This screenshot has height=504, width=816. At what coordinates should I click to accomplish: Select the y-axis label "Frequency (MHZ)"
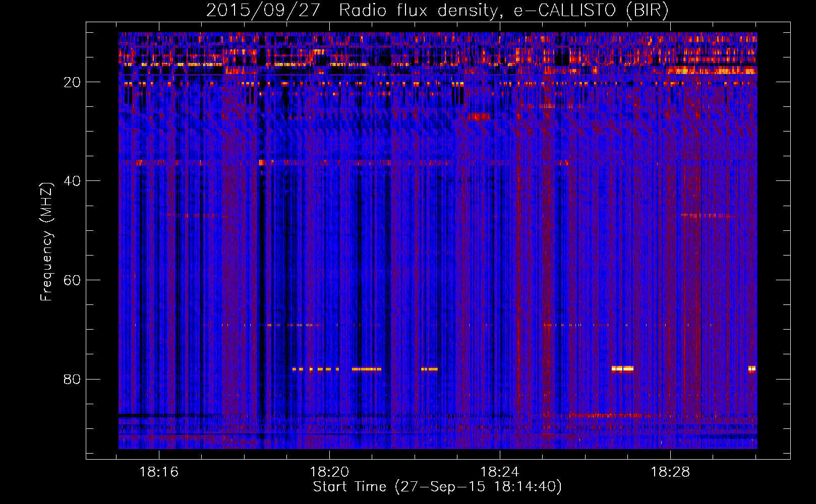click(46, 242)
